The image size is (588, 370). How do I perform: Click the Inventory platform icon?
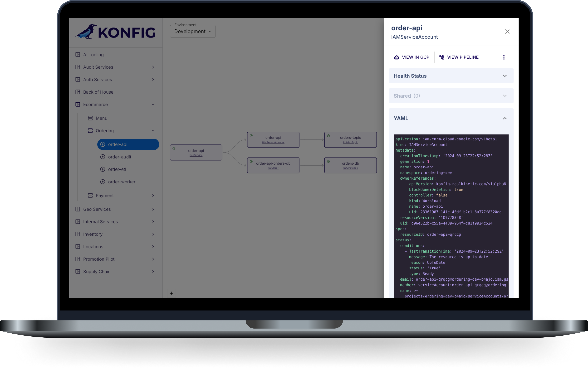78,234
